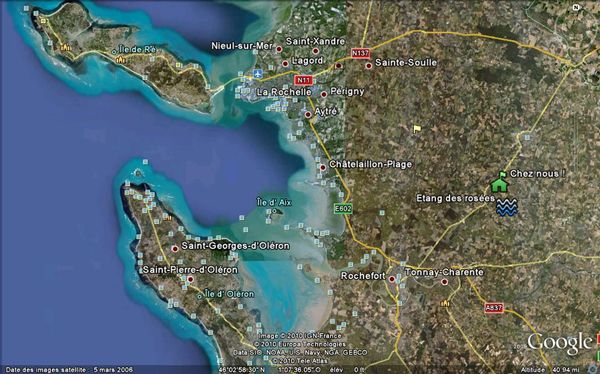The width and height of the screenshot is (600, 374).
Task: Click the green house "Chez nous !" placemark
Action: [500, 182]
